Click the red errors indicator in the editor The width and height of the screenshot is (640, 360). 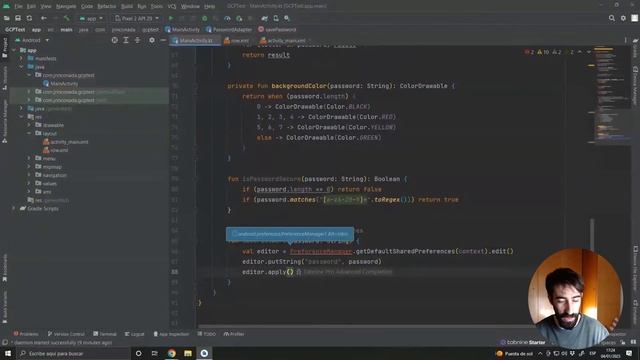(x=529, y=52)
